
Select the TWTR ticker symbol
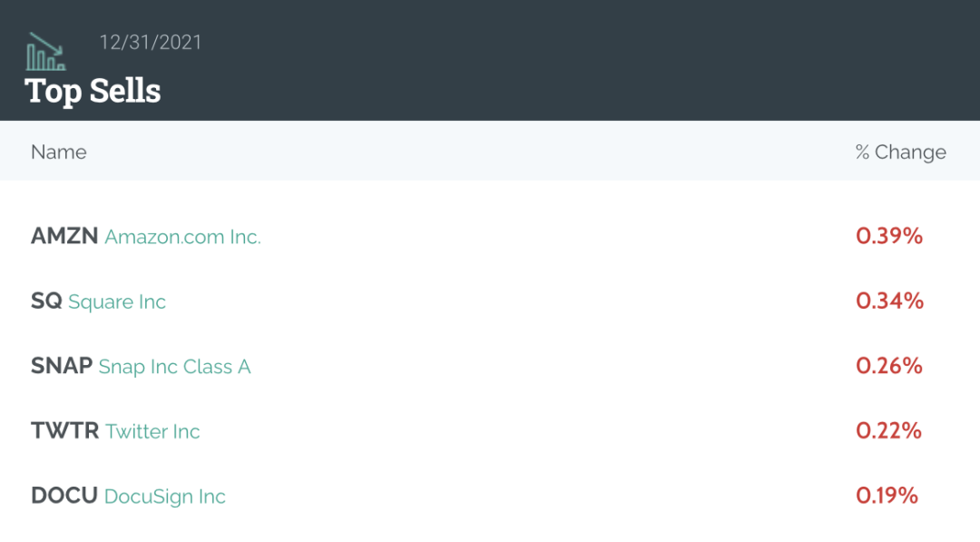pos(65,431)
